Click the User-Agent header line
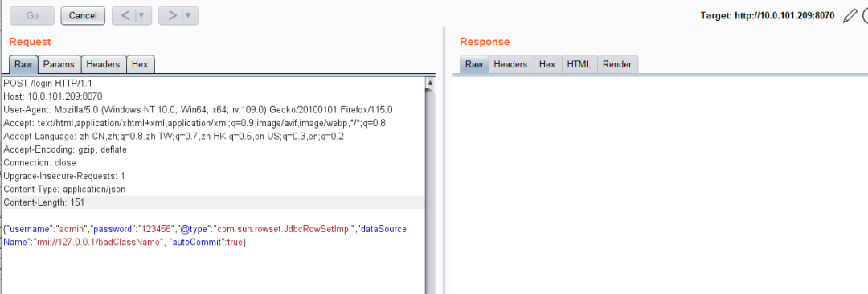Viewport: 868px width, 294px height. point(199,109)
